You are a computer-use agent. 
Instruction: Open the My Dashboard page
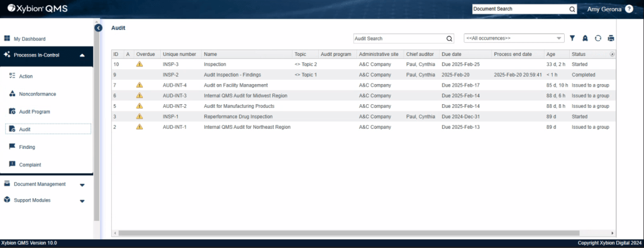click(30, 39)
